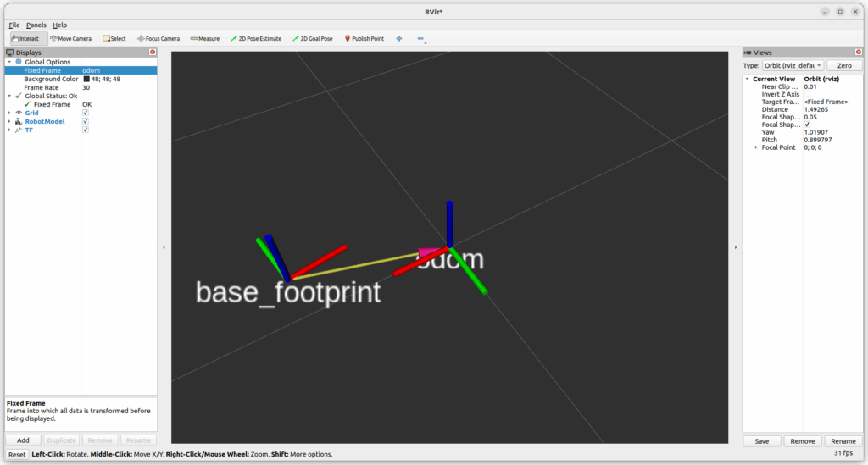Activate 2D Pose Estimate tool
868x465 pixels.
click(x=256, y=38)
